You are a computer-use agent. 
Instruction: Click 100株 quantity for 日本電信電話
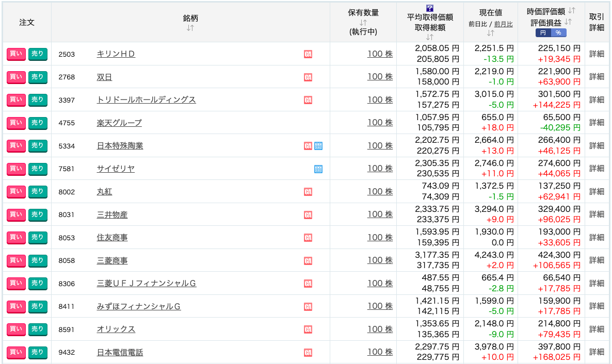pyautogui.click(x=380, y=352)
